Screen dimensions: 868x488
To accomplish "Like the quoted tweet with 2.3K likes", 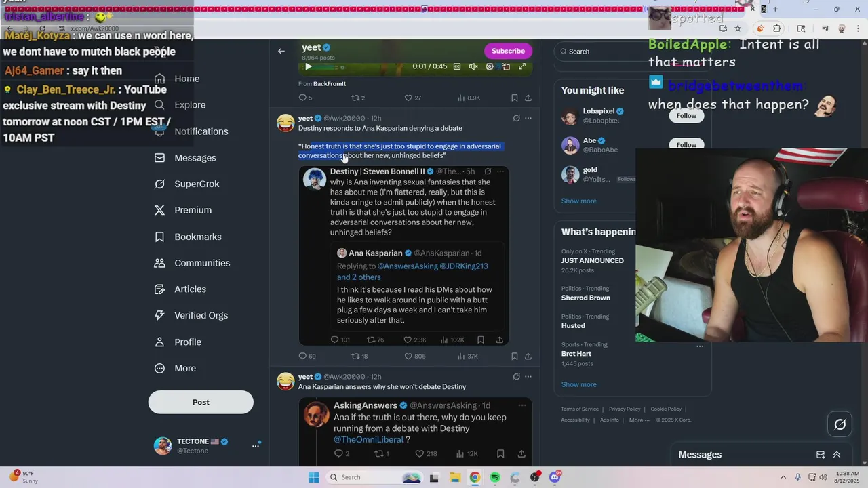I will [x=415, y=340].
